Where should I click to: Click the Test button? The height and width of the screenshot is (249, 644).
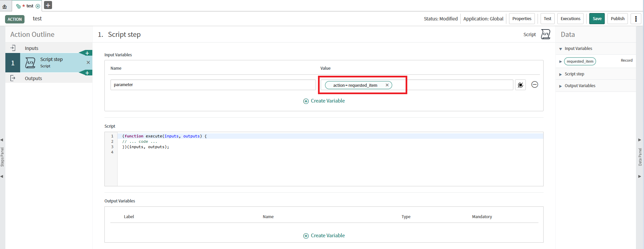[x=547, y=19]
